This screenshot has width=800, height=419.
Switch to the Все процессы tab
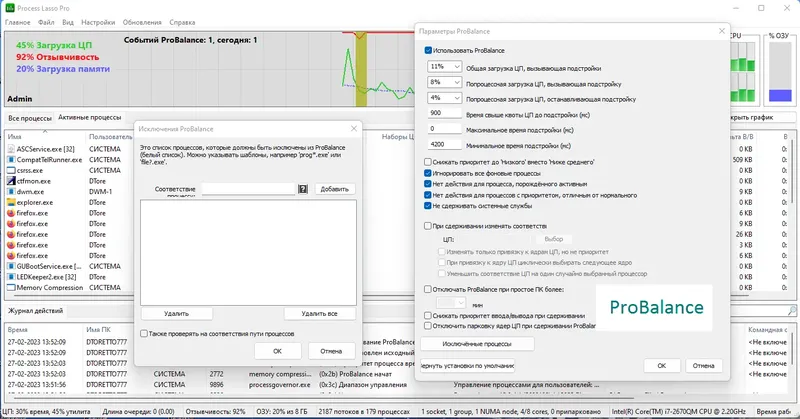click(x=30, y=118)
